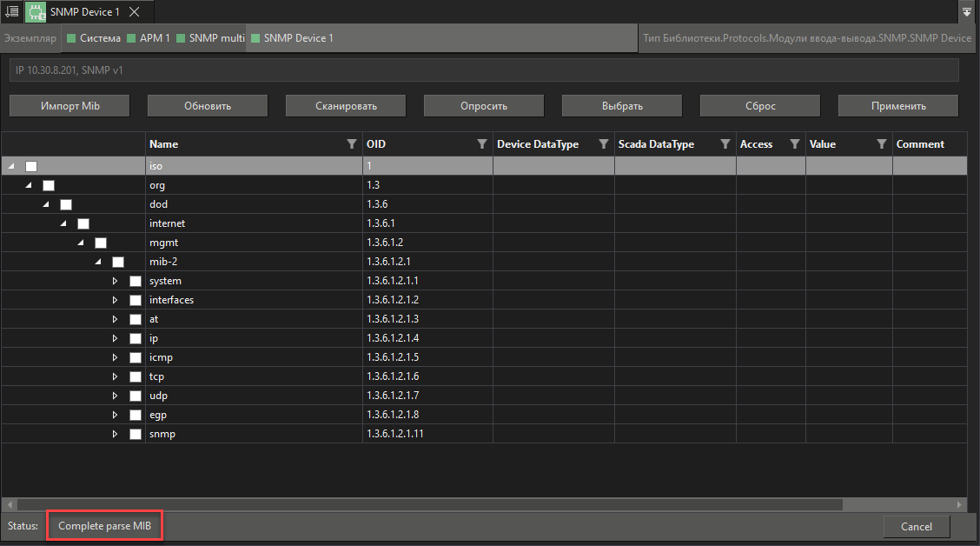Click the horizontal scrollbar at the bottom

[x=426, y=504]
